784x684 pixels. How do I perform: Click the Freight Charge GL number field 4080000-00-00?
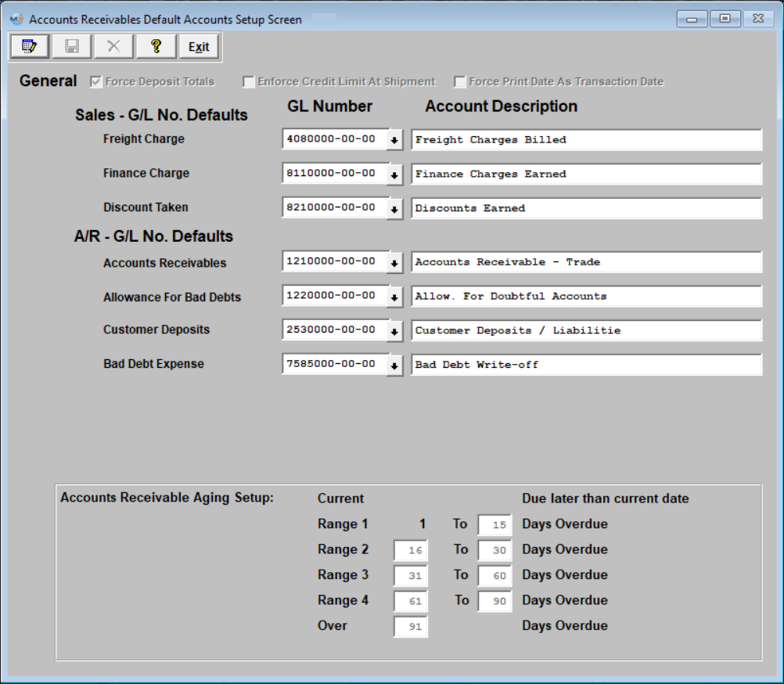coord(334,139)
